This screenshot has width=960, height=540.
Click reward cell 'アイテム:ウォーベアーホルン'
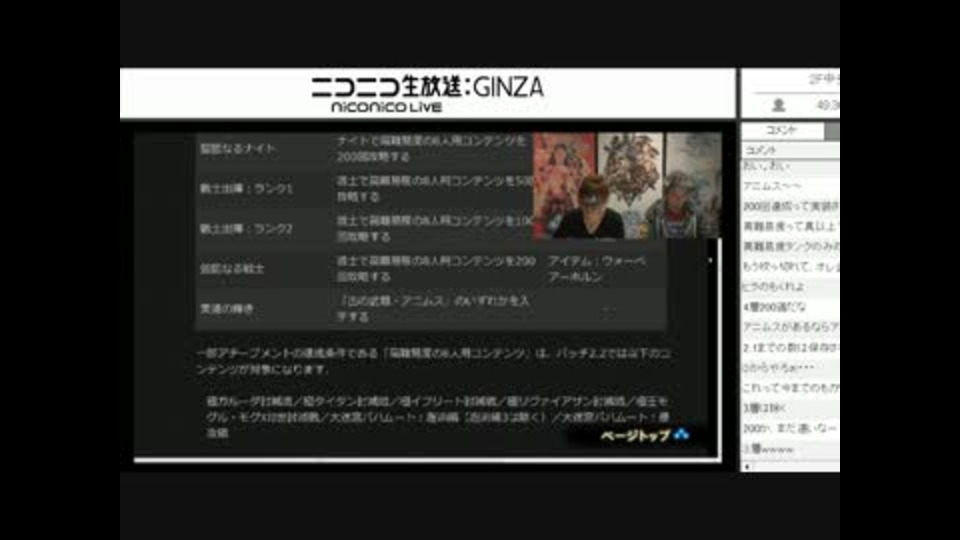[597, 269]
